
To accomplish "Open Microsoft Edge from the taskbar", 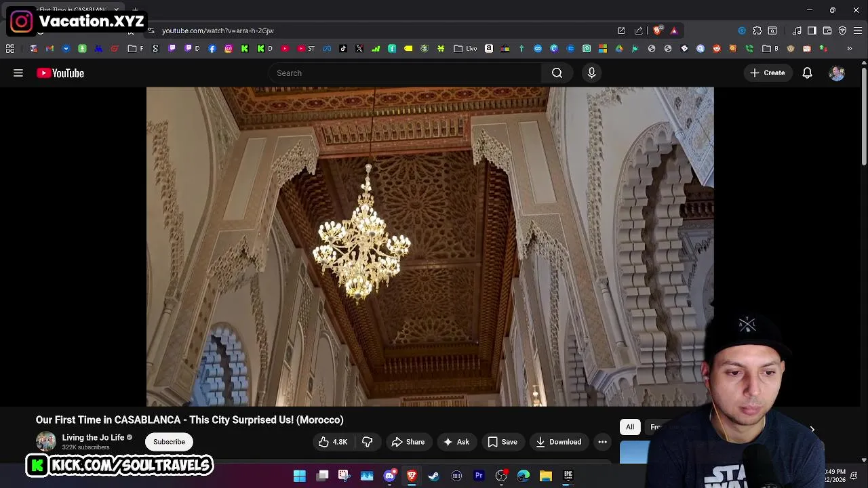I will point(524,476).
